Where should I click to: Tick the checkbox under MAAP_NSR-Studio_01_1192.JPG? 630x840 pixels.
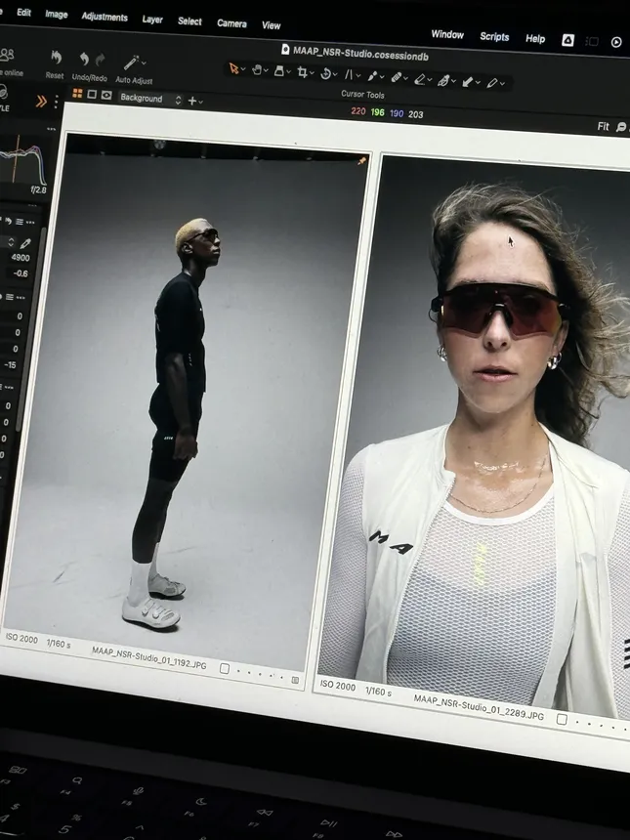pos(225,668)
